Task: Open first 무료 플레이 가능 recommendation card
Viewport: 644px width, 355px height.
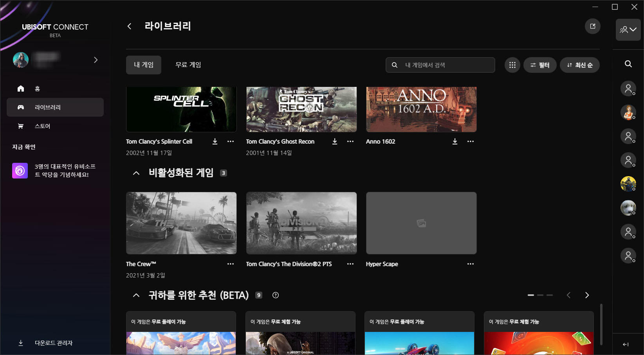Action: [181, 333]
